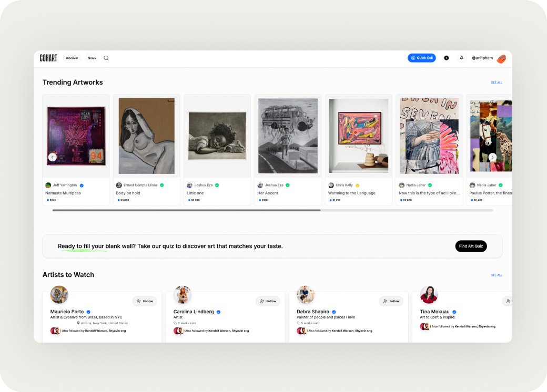Viewport: 547px width, 392px height.
Task: Open Body on hold artwork image
Action: [147, 136]
